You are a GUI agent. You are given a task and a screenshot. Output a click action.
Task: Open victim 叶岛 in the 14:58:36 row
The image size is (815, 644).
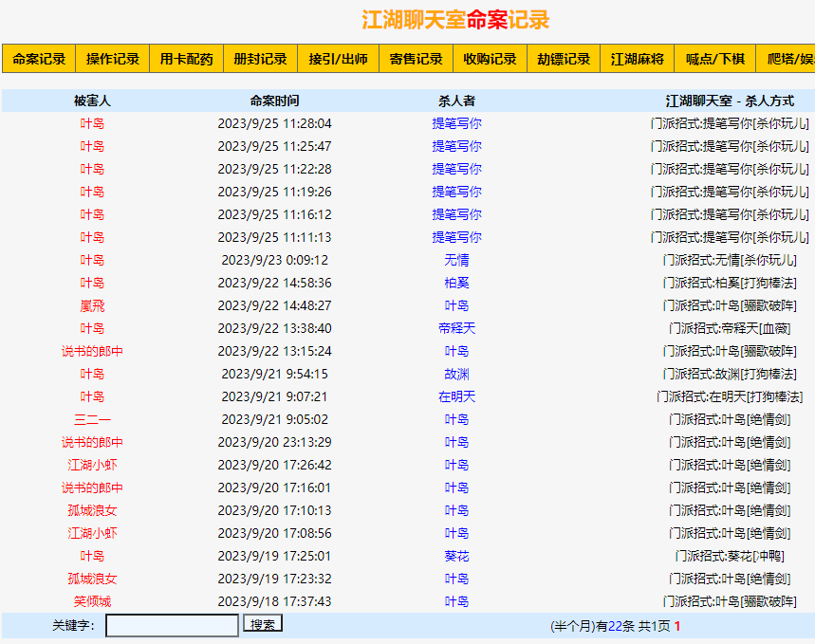coord(92,283)
